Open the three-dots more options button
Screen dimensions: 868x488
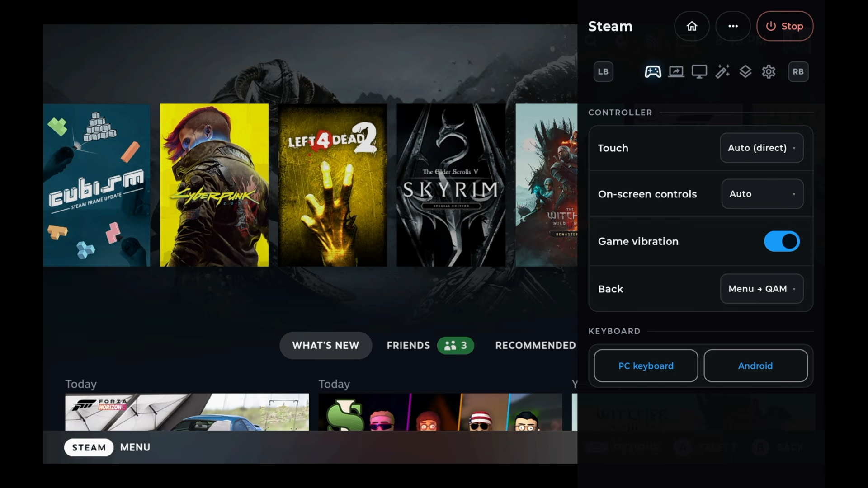(733, 26)
